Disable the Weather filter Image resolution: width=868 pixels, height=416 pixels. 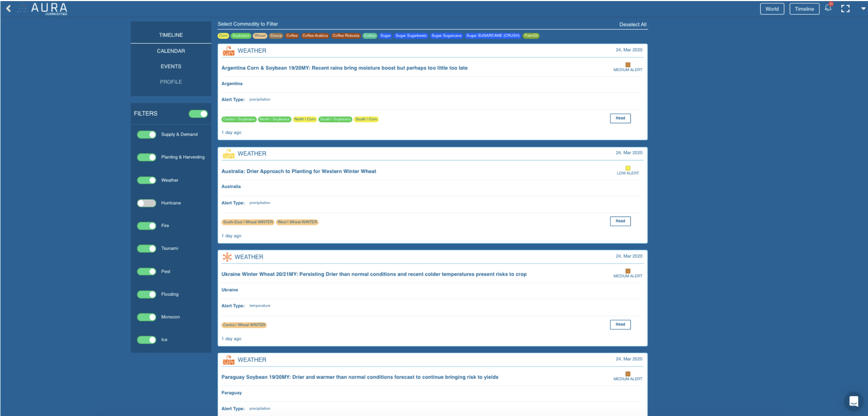coord(146,180)
